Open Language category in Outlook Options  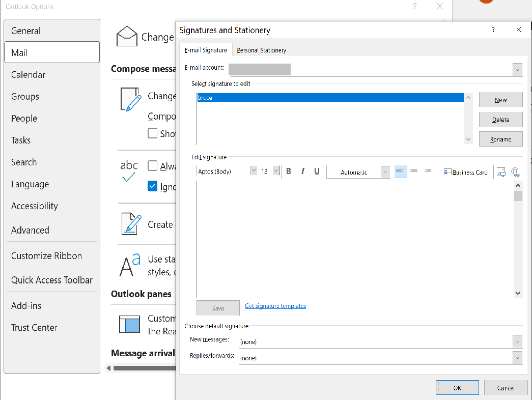(x=52, y=184)
